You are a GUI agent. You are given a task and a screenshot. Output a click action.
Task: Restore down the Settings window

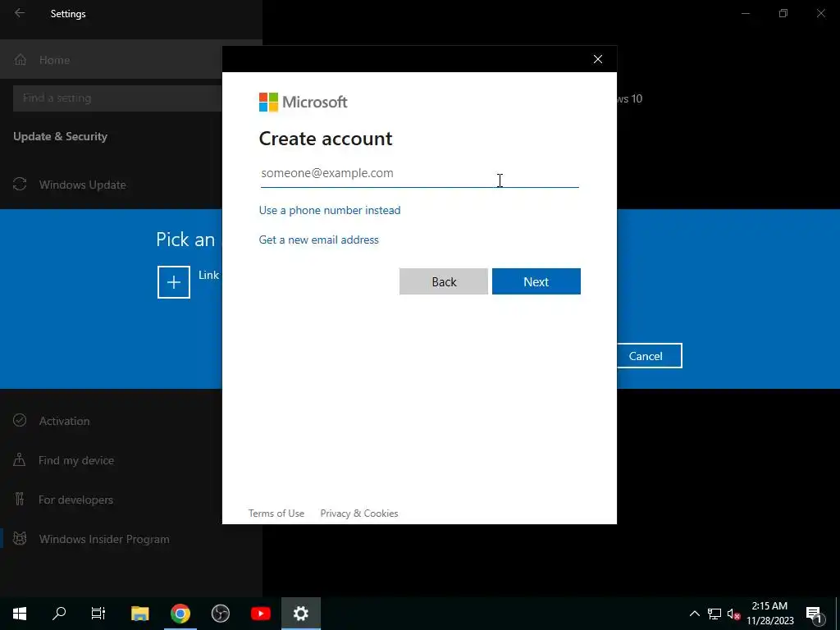click(783, 13)
